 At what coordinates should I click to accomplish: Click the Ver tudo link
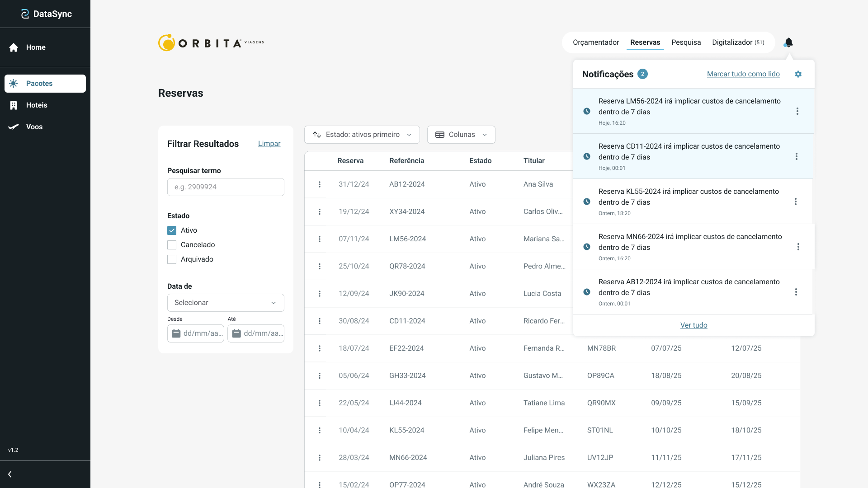(x=693, y=325)
